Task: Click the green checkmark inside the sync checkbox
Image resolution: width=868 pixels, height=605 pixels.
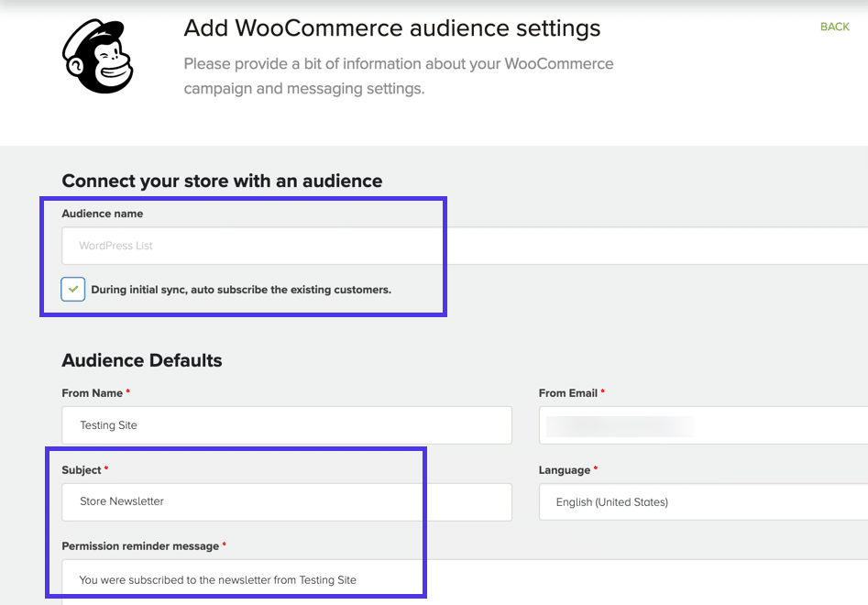Action: click(72, 289)
